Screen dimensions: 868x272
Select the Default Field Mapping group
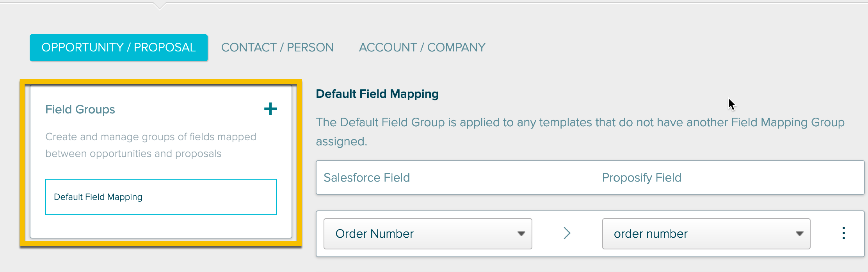161,197
